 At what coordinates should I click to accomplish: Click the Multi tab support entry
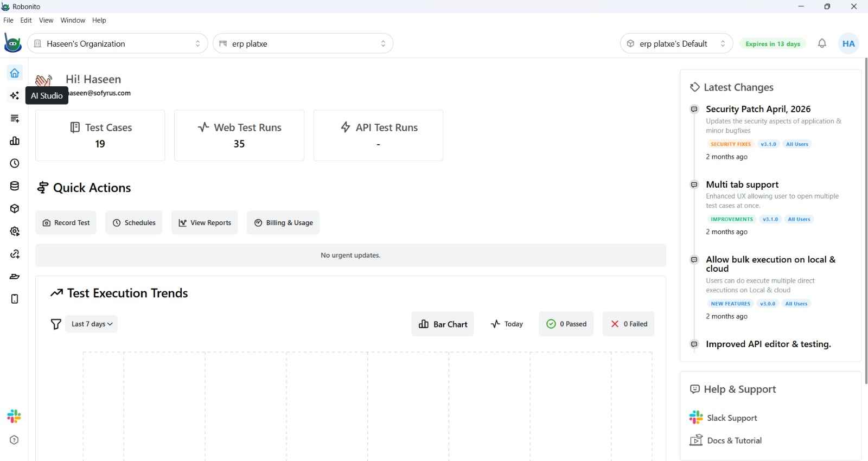[x=742, y=184]
